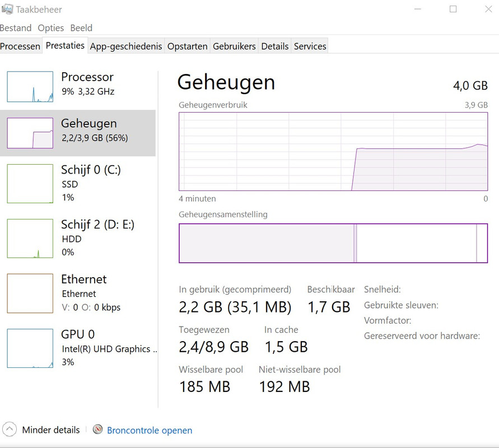
Task: Open the Gebruikers tab
Action: pyautogui.click(x=234, y=46)
